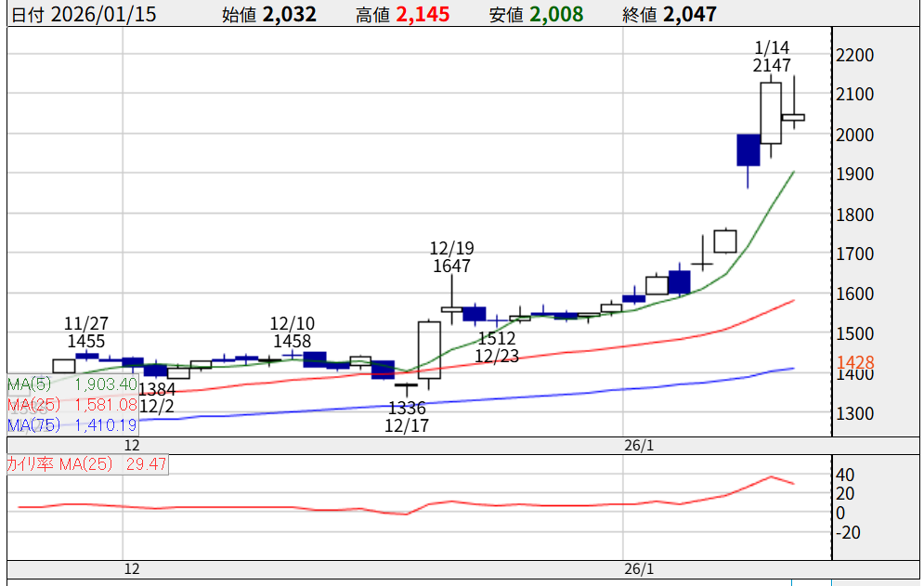Click the 1512 12/23 annotation
Screen dimensions: 924x586
(497, 346)
